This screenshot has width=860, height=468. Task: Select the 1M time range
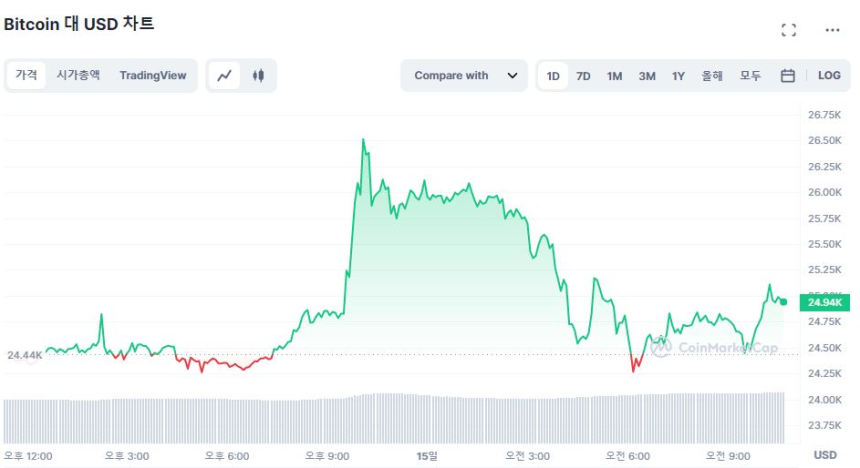click(614, 76)
